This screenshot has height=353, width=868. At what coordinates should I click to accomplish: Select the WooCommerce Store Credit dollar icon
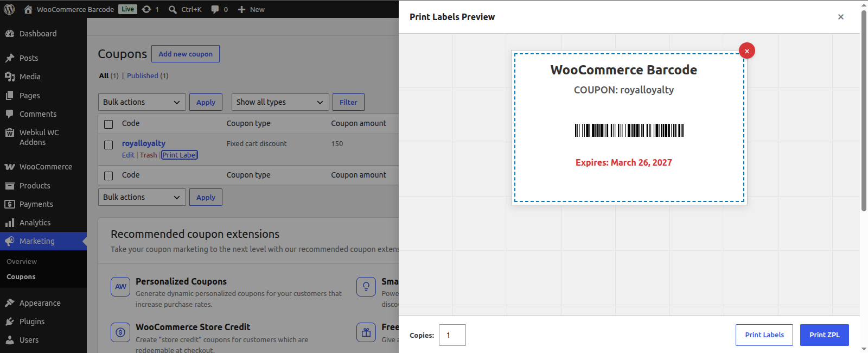[x=120, y=332]
